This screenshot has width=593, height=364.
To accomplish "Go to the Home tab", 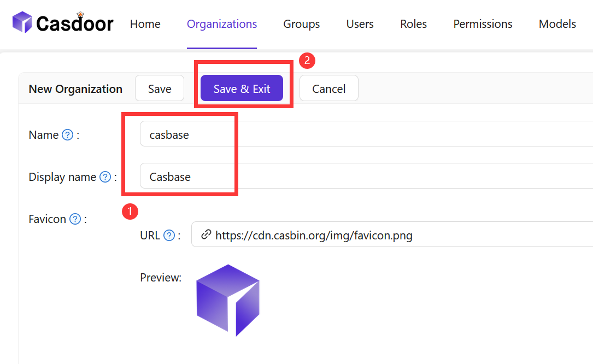I will (x=145, y=24).
